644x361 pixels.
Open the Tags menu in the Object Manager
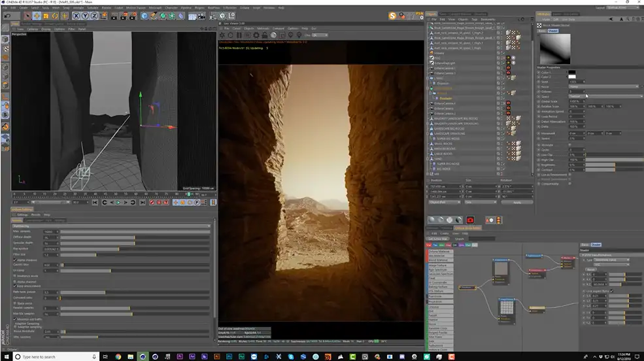pyautogui.click(x=475, y=20)
